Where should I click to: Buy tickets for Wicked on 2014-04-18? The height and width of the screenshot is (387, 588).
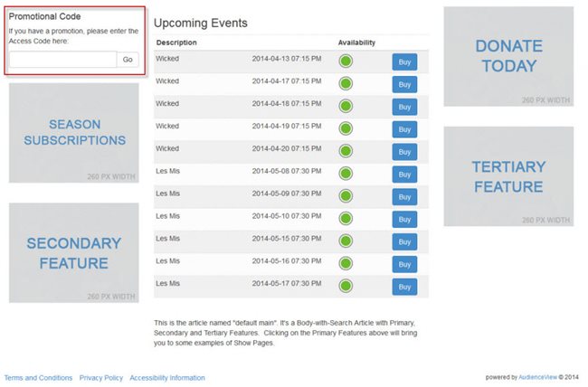(x=404, y=107)
